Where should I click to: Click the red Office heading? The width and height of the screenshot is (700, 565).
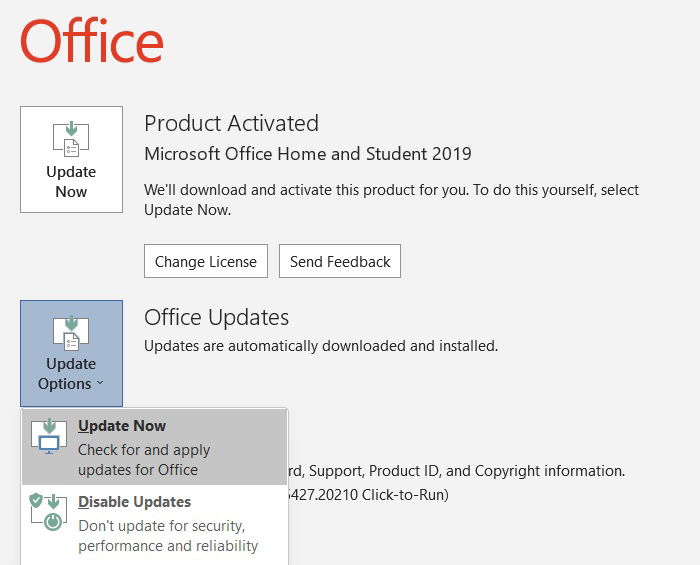pos(91,40)
